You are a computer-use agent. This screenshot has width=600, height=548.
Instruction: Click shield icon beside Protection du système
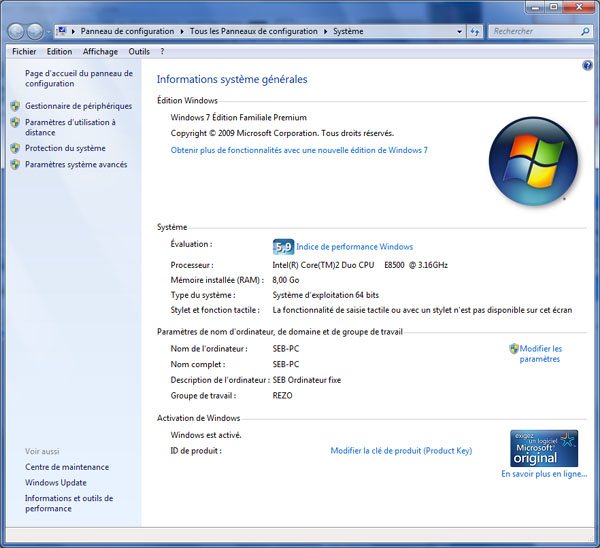15,148
